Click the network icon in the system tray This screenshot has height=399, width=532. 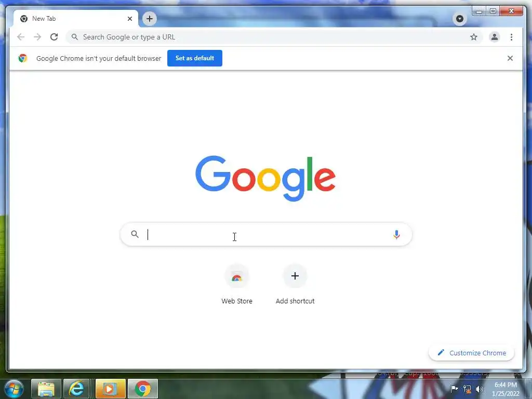click(x=467, y=389)
